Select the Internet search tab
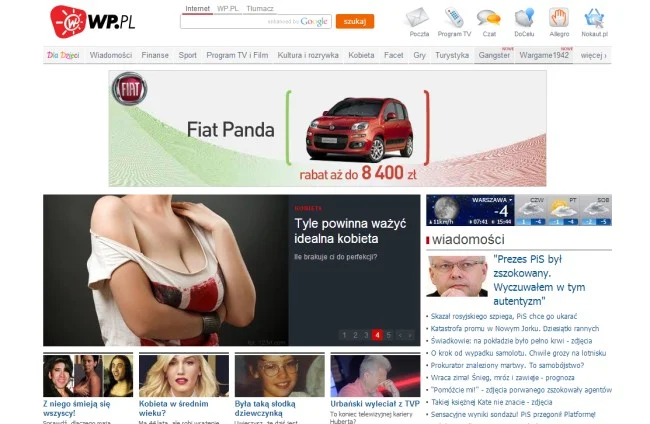This screenshot has height=424, width=650. (197, 9)
